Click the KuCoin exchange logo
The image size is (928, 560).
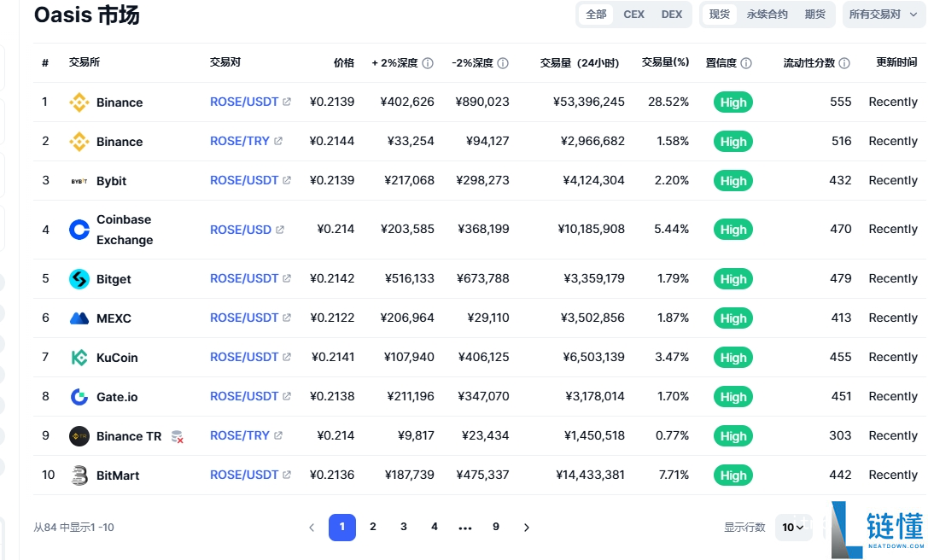point(79,358)
